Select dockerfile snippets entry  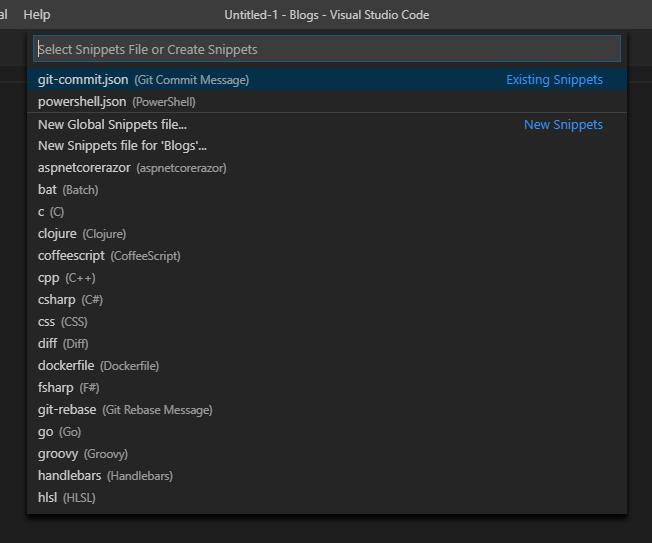click(327, 366)
